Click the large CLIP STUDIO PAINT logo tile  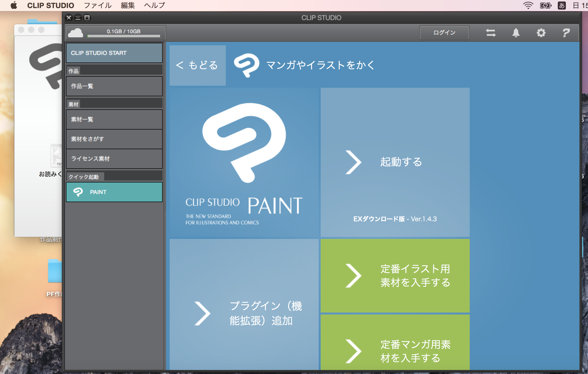(244, 163)
